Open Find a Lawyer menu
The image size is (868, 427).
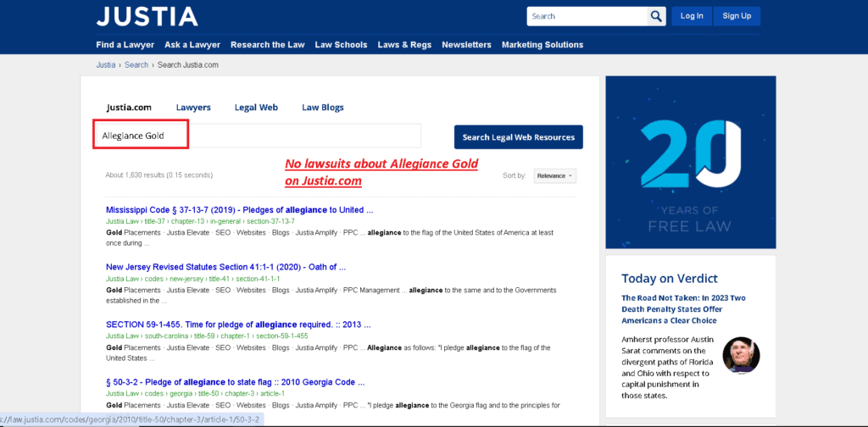[125, 45]
